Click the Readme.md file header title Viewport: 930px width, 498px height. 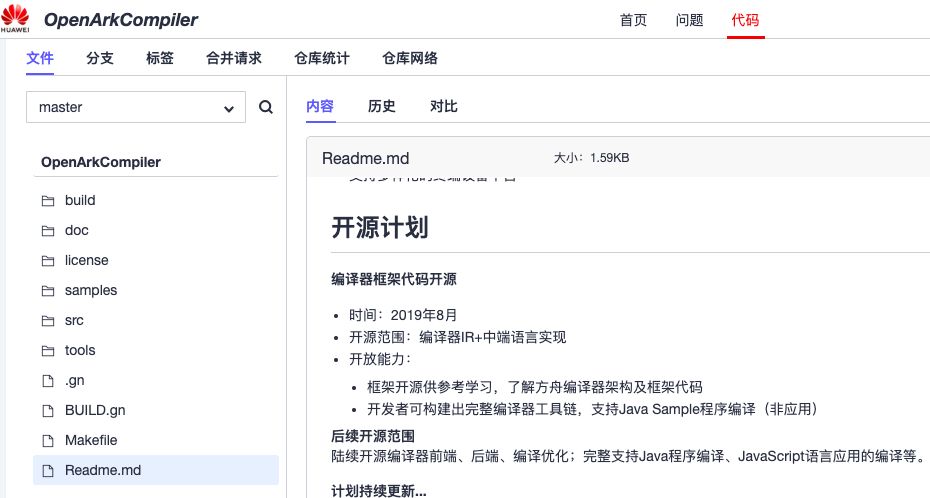(x=365, y=158)
